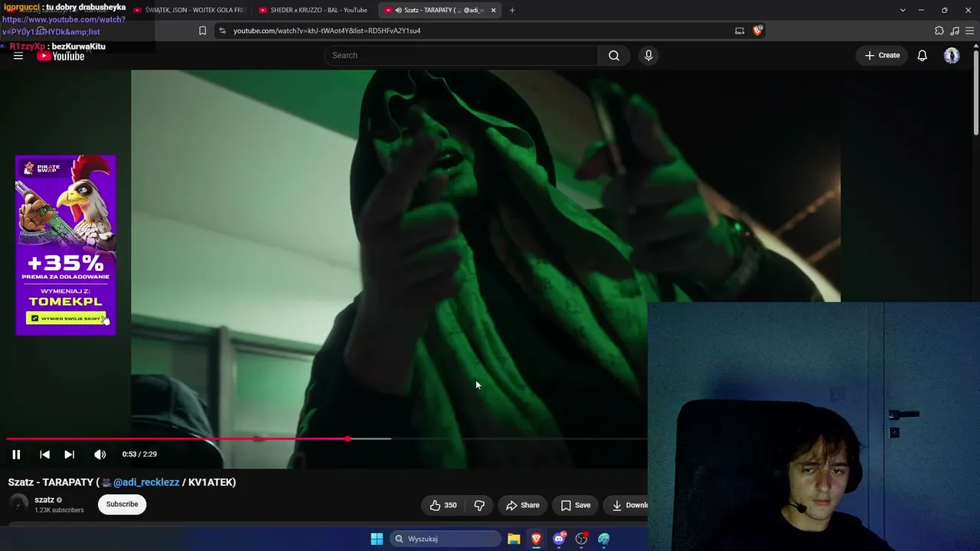Click the magnifier search button
The width and height of the screenshot is (980, 551).
pos(614,55)
